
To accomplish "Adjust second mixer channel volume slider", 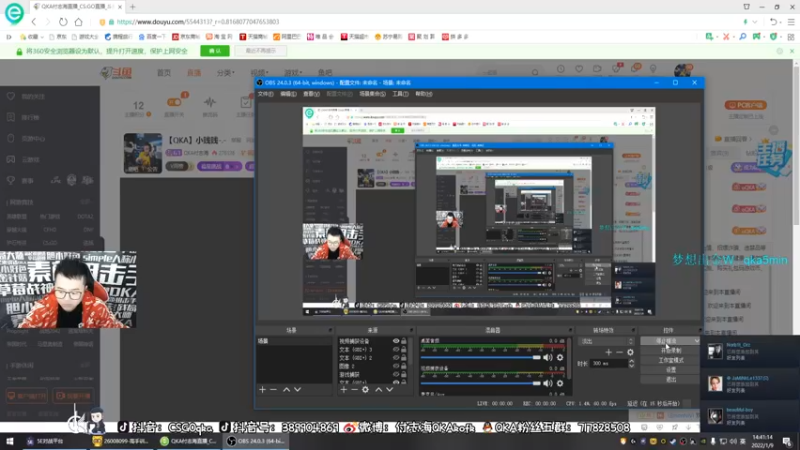I will pyautogui.click(x=480, y=383).
